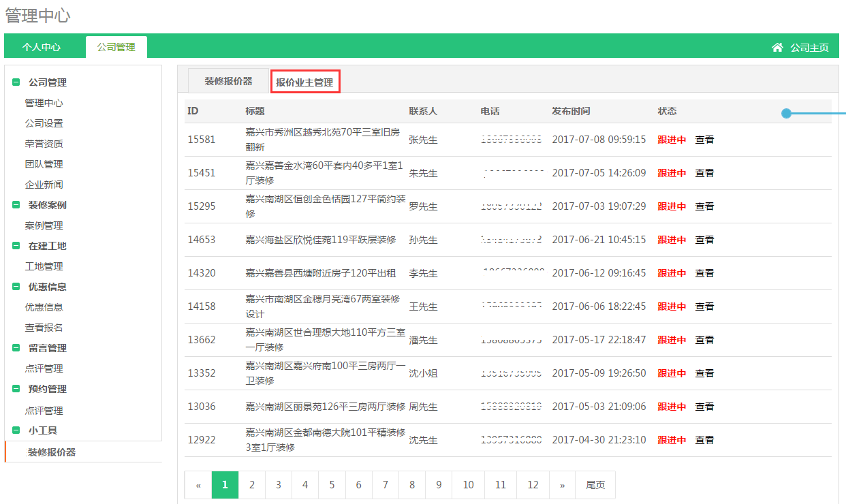Toggle the 优惠信息 section minus icon
846x504 pixels.
point(16,287)
